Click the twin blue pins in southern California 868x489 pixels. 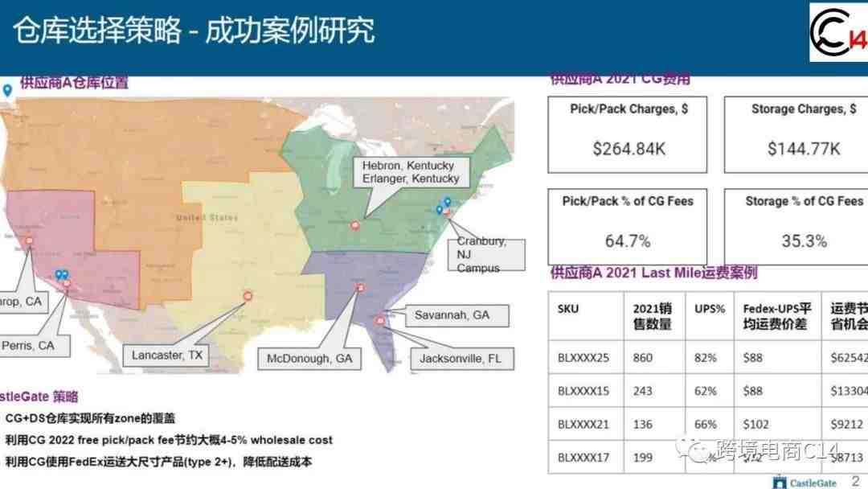[x=62, y=275]
